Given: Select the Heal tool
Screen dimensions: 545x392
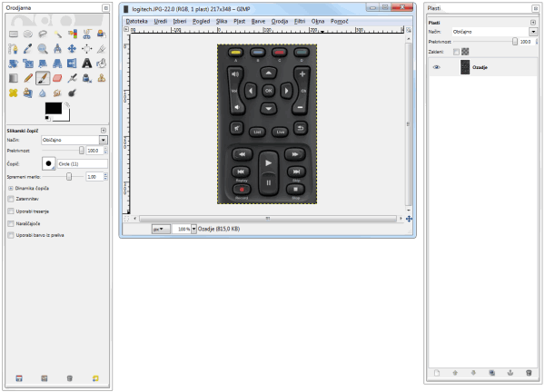Looking at the screenshot, I should click(x=14, y=93).
